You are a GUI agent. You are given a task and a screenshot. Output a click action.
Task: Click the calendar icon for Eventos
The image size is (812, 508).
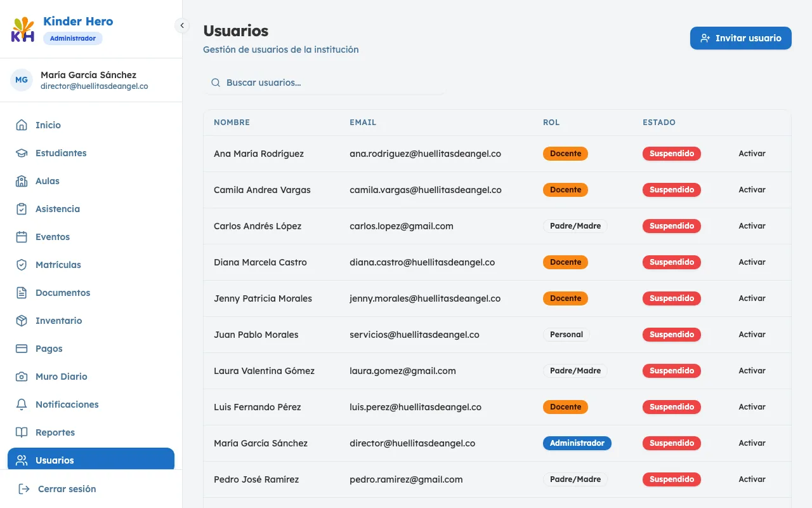pyautogui.click(x=22, y=237)
